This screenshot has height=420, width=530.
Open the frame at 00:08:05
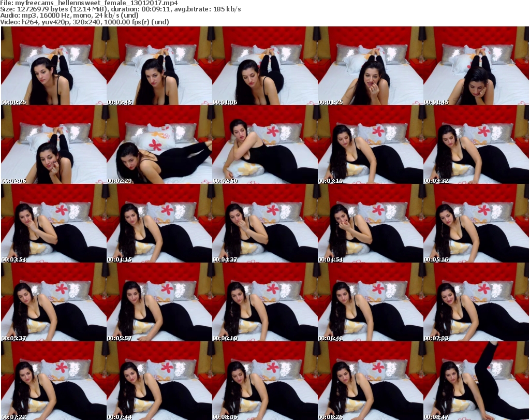click(265, 381)
